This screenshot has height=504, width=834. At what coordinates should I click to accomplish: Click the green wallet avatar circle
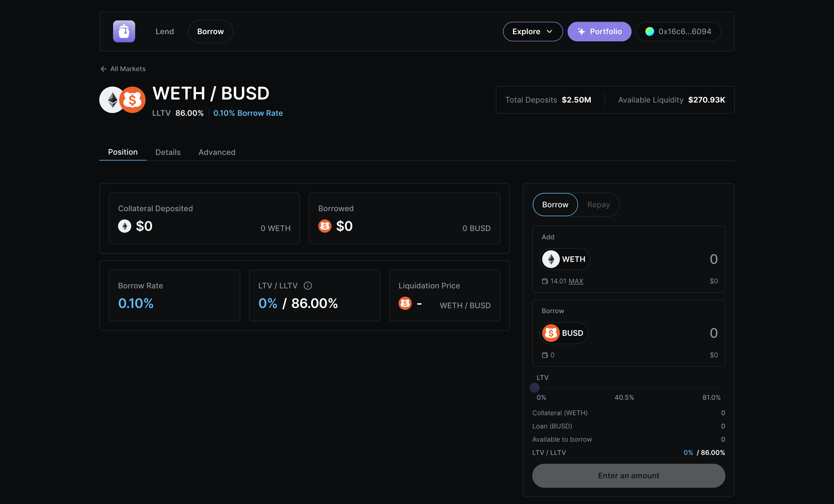click(649, 31)
